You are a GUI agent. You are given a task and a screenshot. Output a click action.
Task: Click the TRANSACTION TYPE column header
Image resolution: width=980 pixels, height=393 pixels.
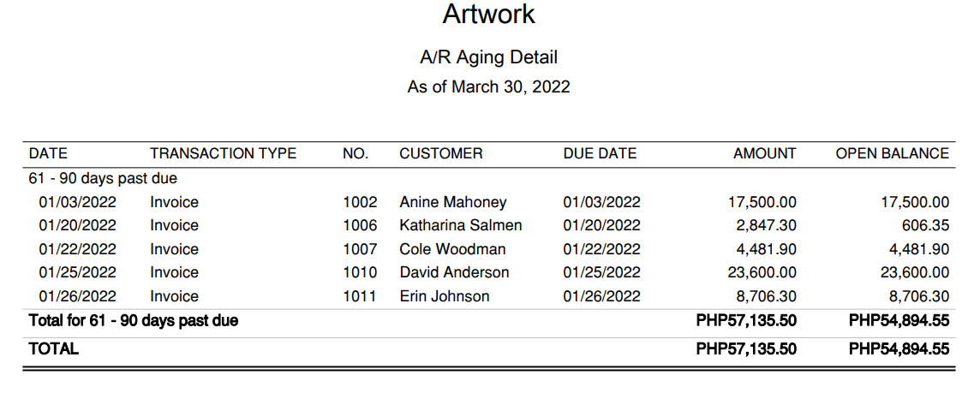click(223, 153)
